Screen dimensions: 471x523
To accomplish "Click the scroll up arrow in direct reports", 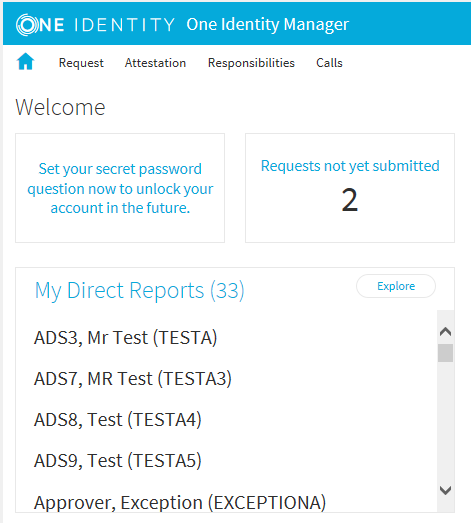I will [445, 332].
